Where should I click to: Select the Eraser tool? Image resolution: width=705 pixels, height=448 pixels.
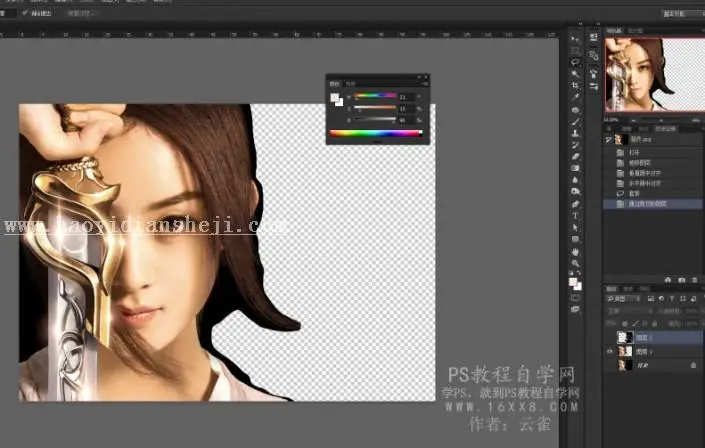tap(575, 157)
